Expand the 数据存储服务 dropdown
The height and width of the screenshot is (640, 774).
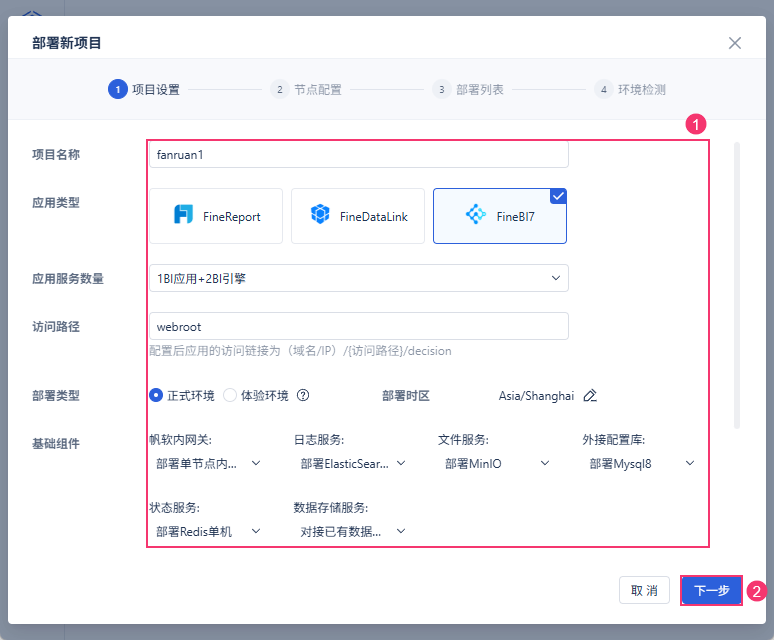click(352, 531)
